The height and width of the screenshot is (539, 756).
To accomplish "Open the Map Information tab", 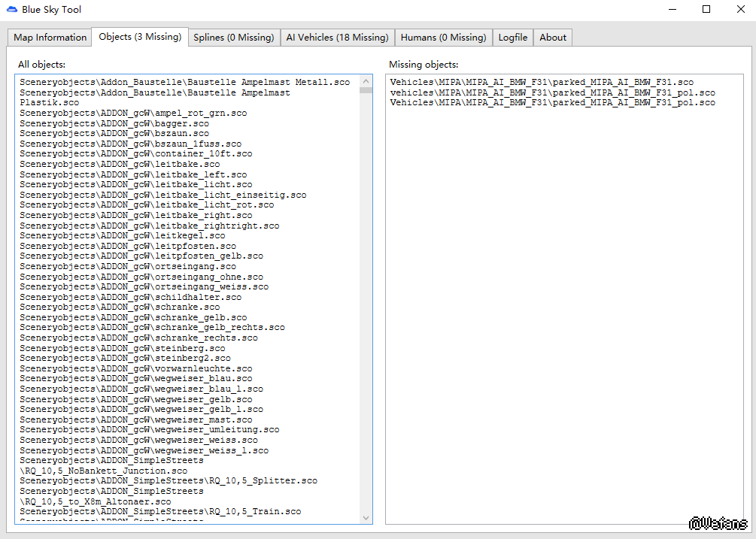I will (x=50, y=38).
